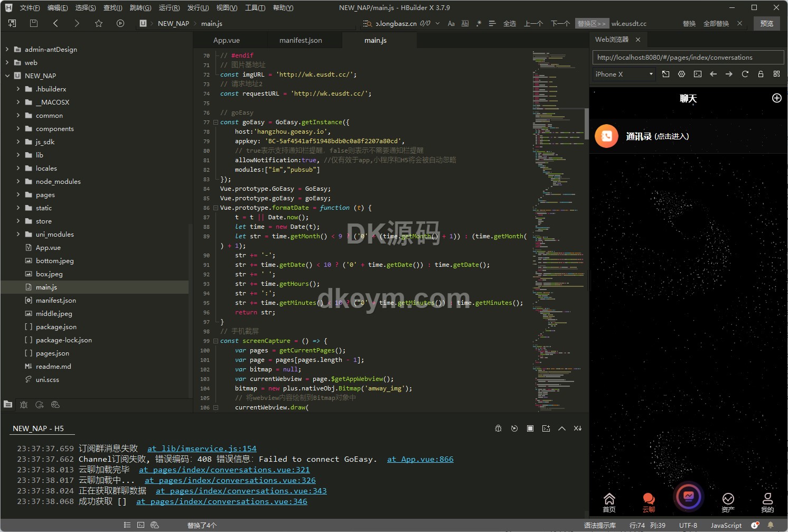Click the notification bell in status bar

click(771, 525)
